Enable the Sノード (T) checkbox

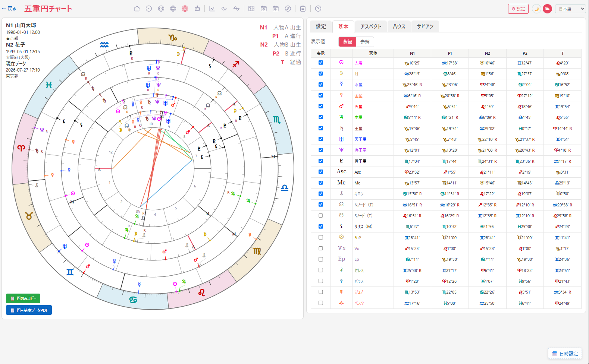pos(321,215)
